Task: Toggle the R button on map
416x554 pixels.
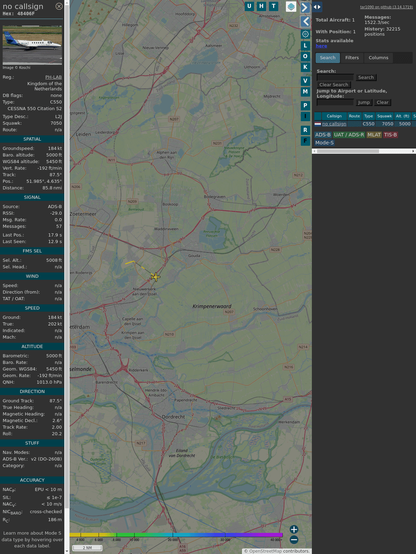Action: (x=305, y=130)
